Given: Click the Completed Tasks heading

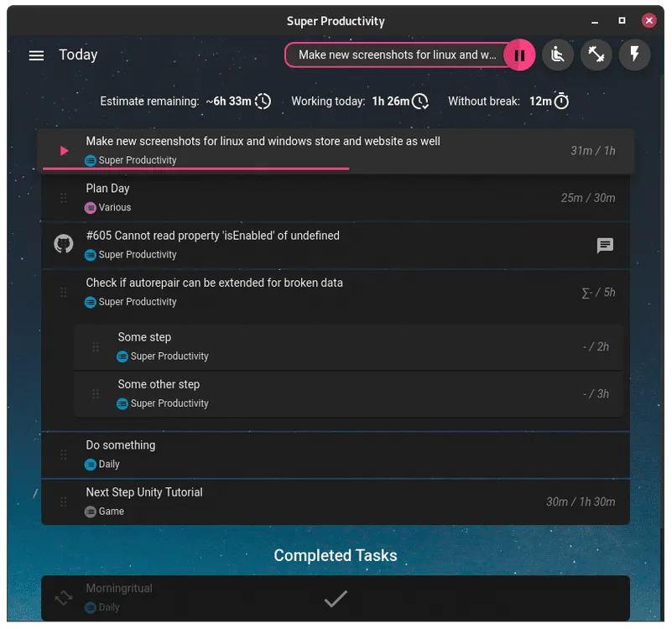Looking at the screenshot, I should pyautogui.click(x=336, y=556).
